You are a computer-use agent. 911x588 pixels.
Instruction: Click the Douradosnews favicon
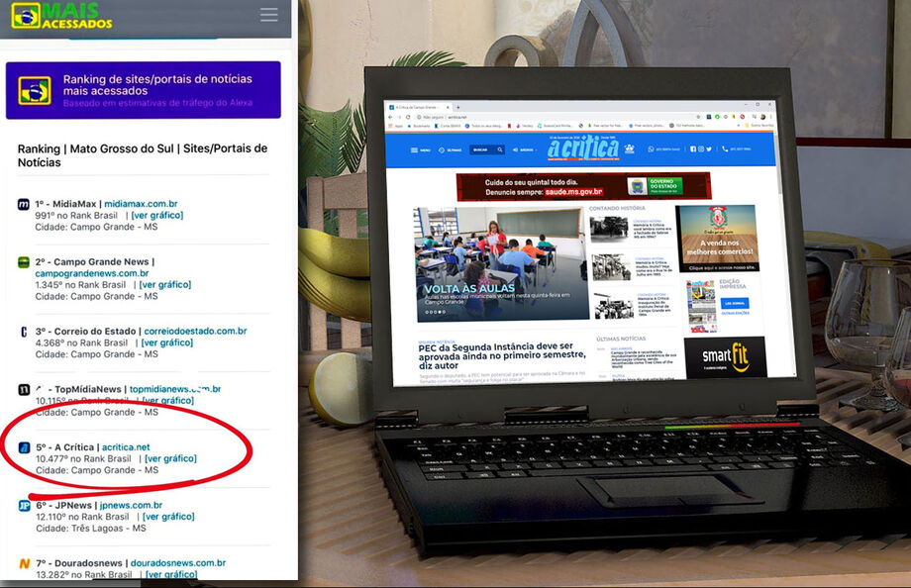24,563
